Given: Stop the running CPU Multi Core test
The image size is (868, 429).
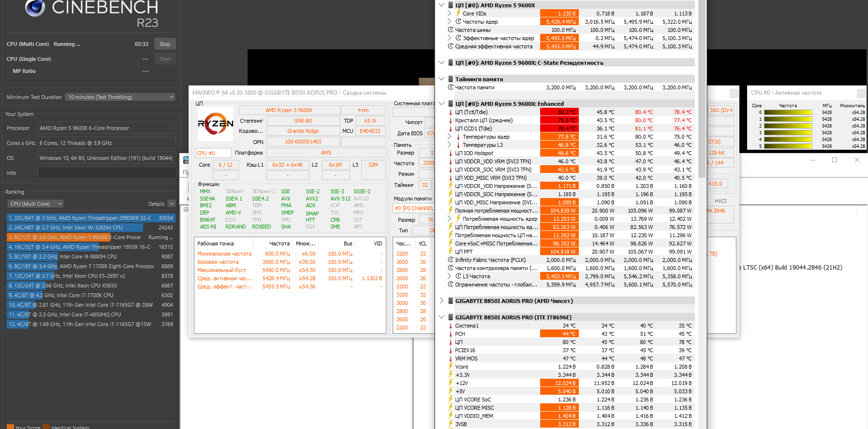Looking at the screenshot, I should 165,44.
